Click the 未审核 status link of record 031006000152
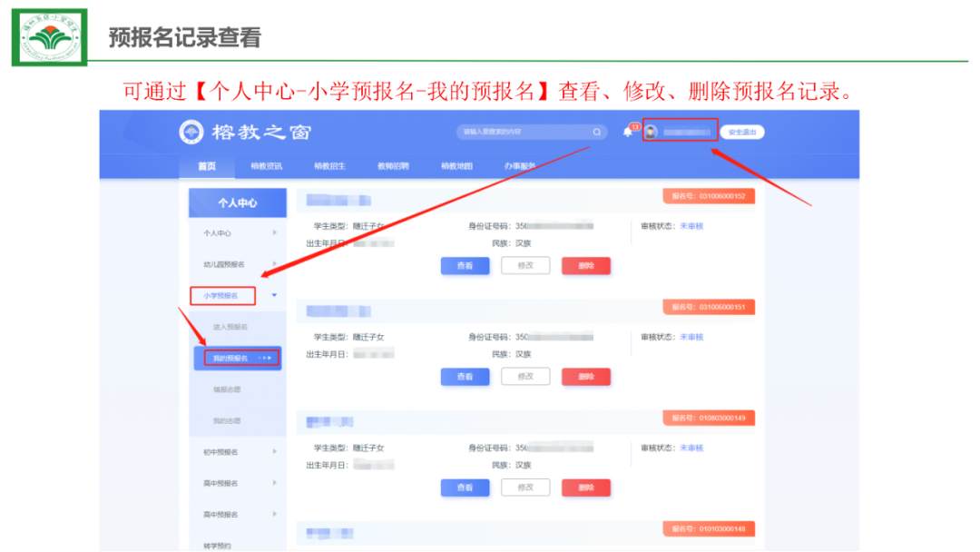 click(x=691, y=226)
